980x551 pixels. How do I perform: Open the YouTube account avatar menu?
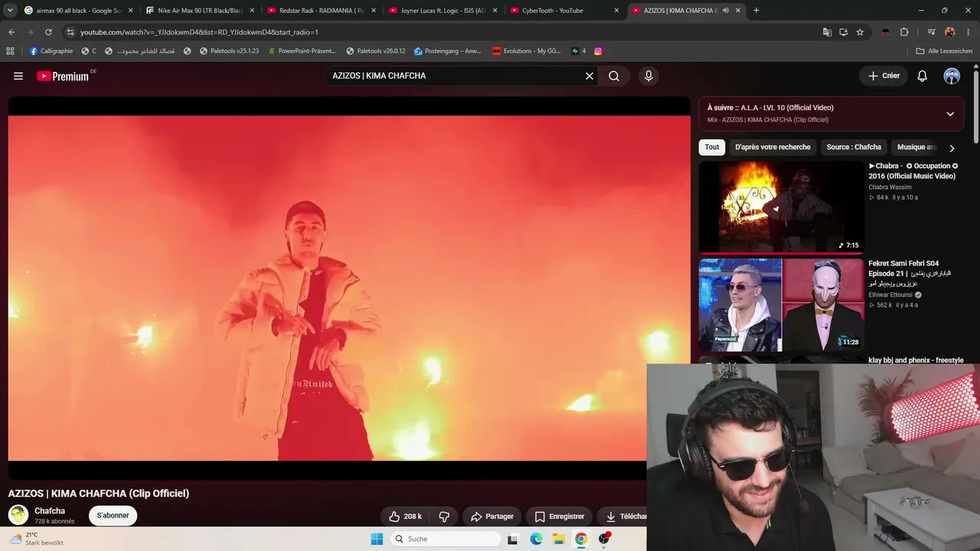click(952, 76)
